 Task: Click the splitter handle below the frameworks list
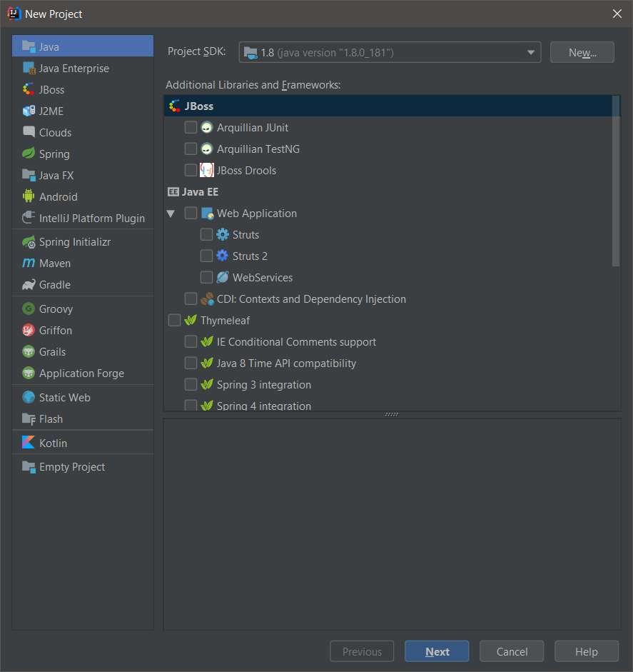pyautogui.click(x=392, y=414)
